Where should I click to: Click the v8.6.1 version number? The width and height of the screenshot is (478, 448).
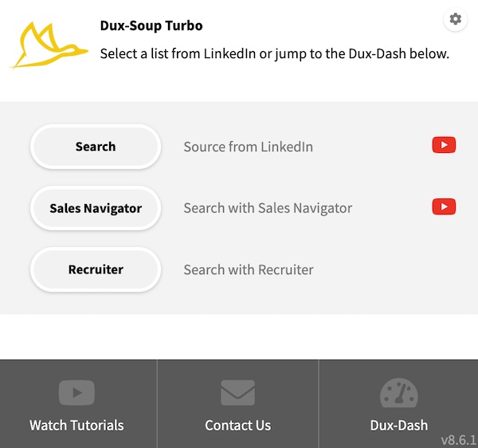click(457, 440)
